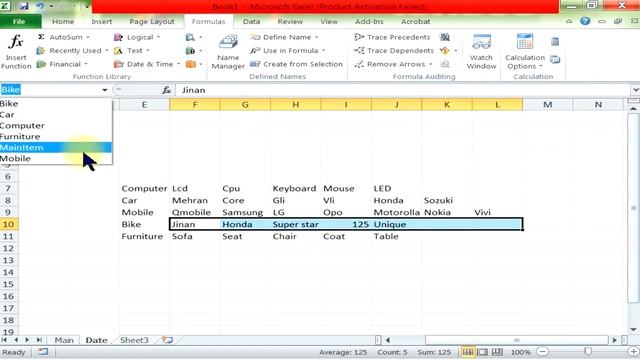This screenshot has width=640, height=360.
Task: Click the Name Box field
Action: (50, 90)
